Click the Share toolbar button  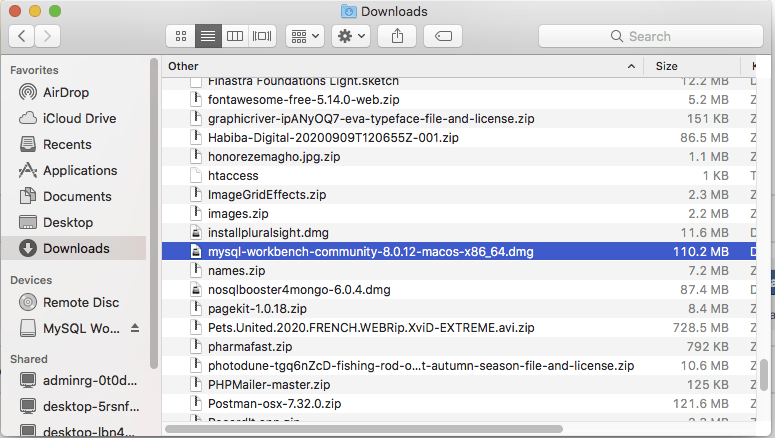397,36
